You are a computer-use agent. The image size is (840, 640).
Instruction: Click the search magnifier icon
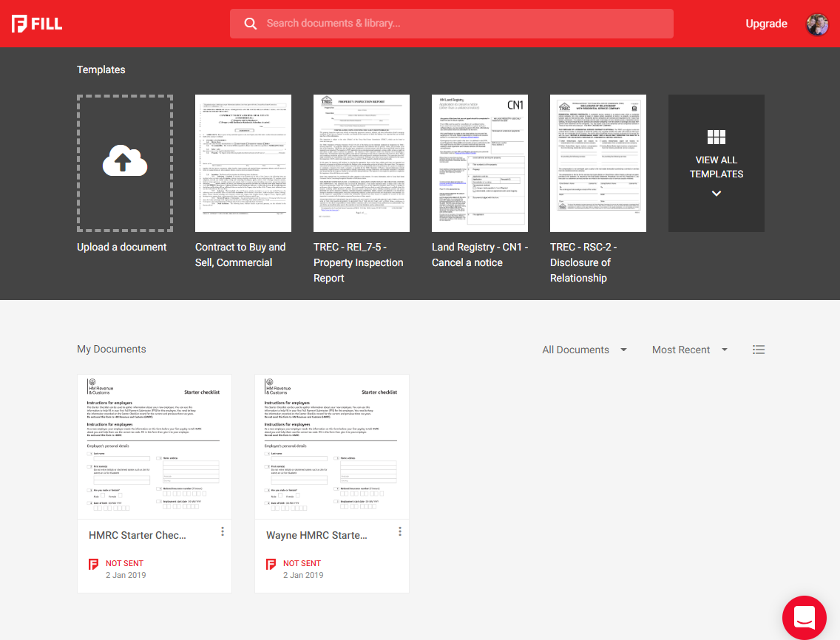click(x=250, y=24)
